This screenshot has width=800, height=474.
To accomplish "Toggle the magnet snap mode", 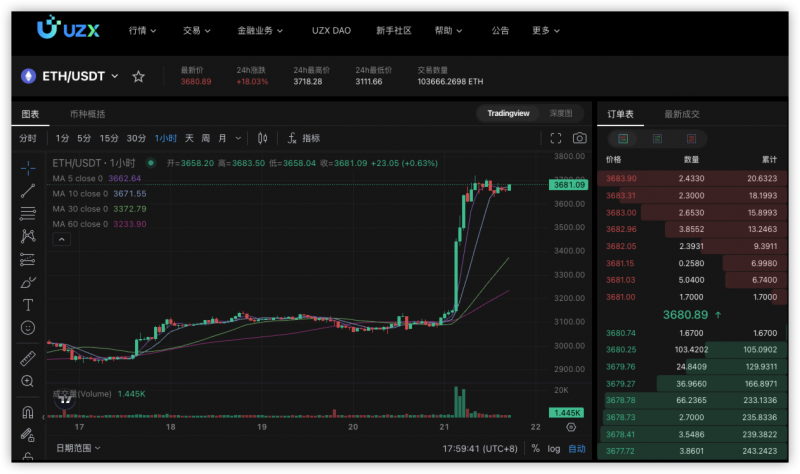I will pos(28,412).
